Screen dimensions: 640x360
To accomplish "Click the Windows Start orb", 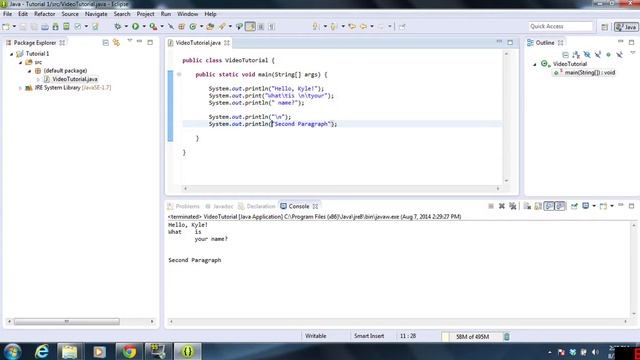I will pyautogui.click(x=12, y=351).
